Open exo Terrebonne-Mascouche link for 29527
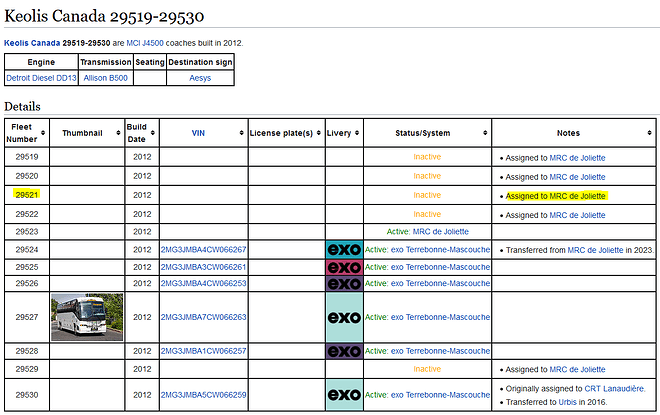This screenshot has width=660, height=415. tap(440, 317)
